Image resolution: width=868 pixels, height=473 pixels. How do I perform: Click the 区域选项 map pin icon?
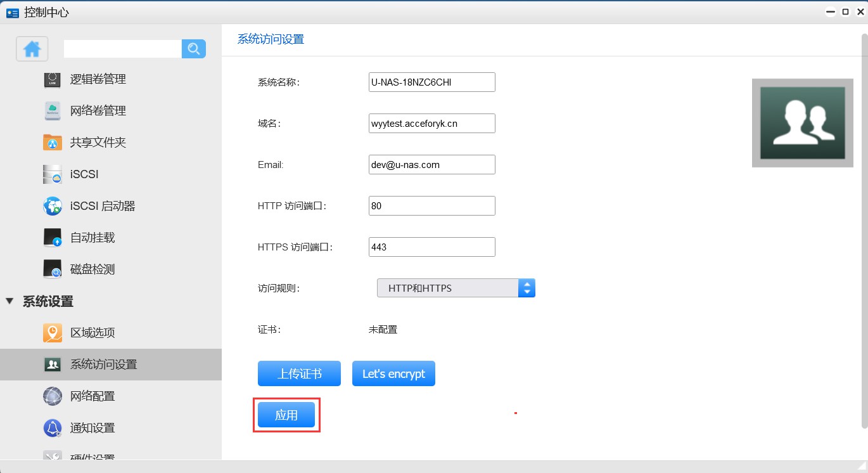pos(52,333)
